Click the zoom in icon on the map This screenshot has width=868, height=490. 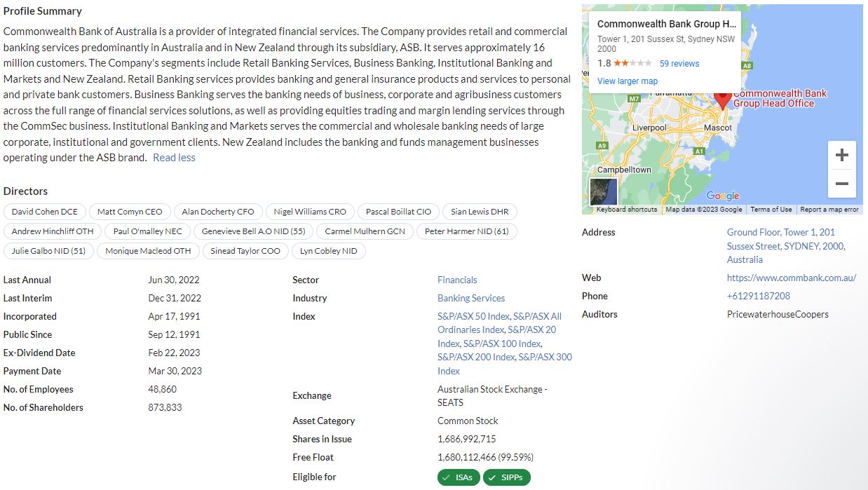pos(841,154)
